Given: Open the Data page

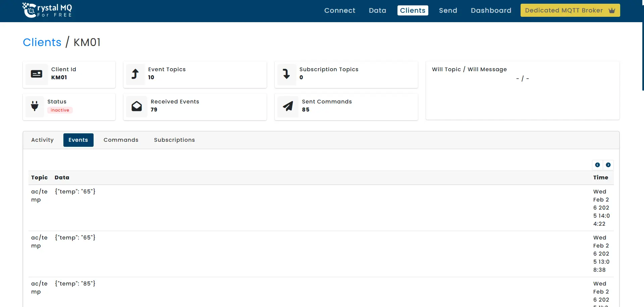Looking at the screenshot, I should (x=377, y=10).
